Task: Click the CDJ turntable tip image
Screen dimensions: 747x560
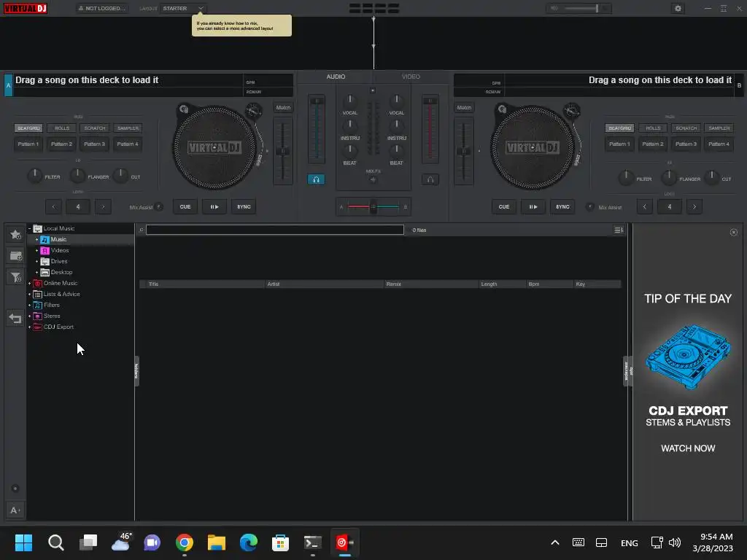Action: point(688,357)
